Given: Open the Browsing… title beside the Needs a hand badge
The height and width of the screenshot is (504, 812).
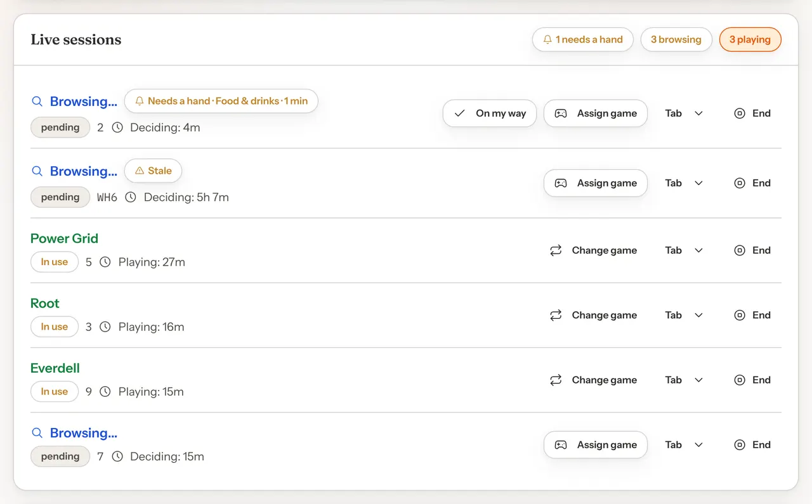Looking at the screenshot, I should [x=84, y=101].
